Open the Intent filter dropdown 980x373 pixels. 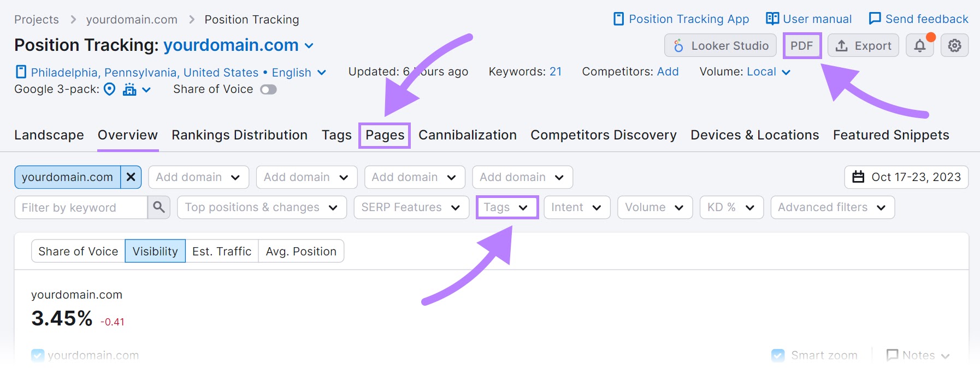pos(577,207)
